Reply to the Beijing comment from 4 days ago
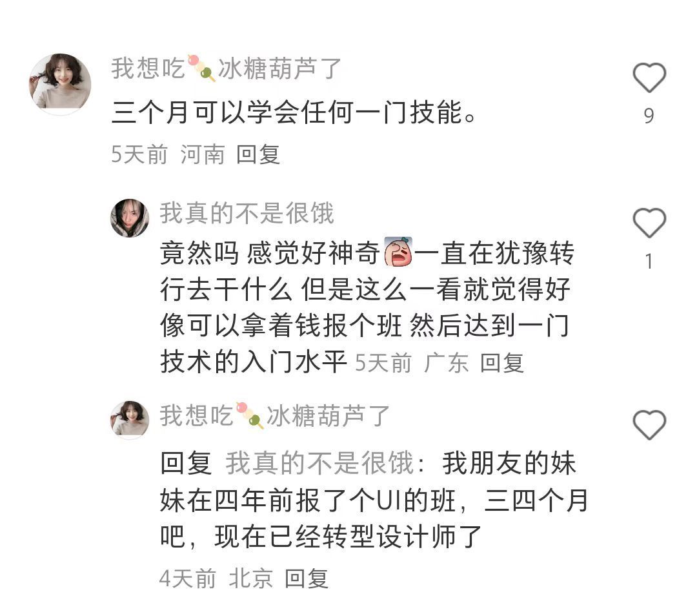This screenshot has height=616, width=697. [307, 579]
